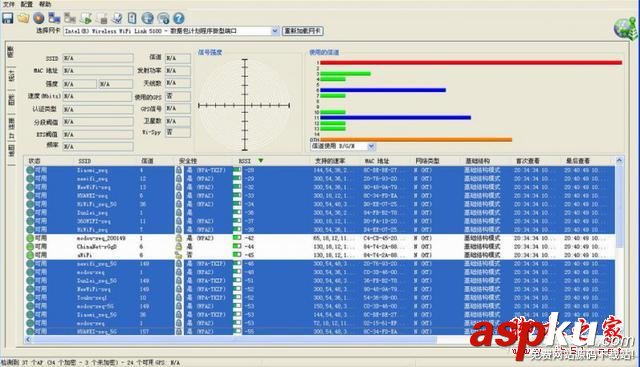Click the padlock icon in the aWiFi row
640x367 pixels.
179,255
